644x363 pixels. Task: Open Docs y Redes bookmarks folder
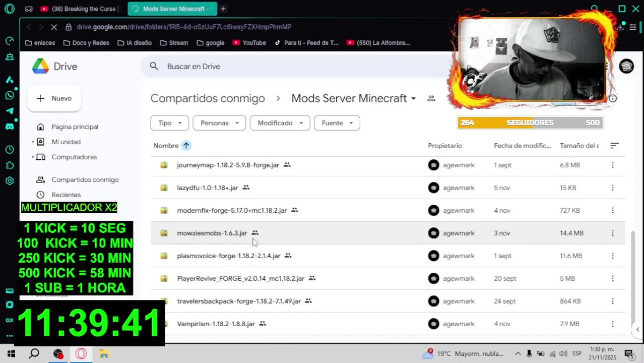86,43
